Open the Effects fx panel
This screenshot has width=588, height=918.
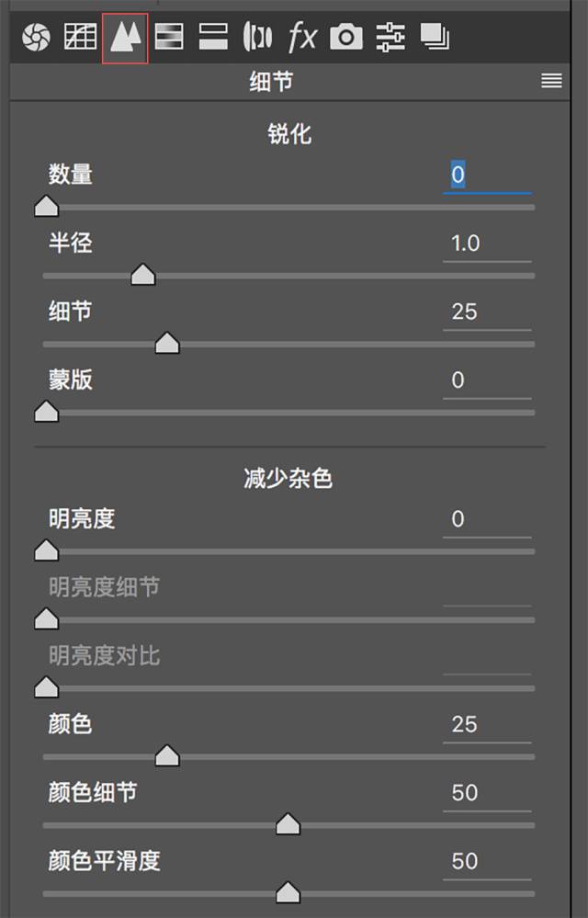coord(302,37)
